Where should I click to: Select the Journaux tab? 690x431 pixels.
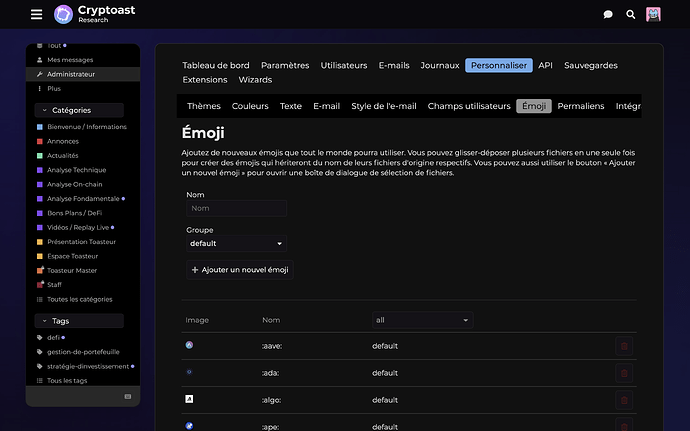click(440, 65)
